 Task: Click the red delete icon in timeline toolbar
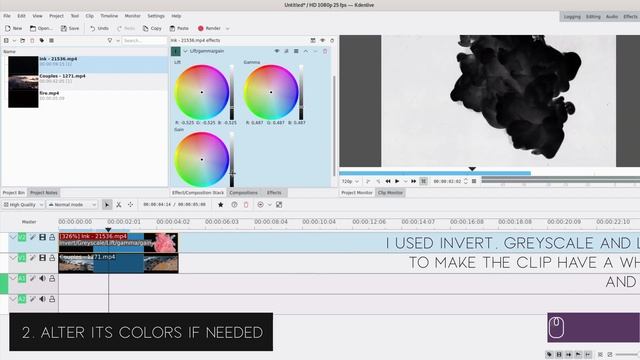click(x=246, y=204)
